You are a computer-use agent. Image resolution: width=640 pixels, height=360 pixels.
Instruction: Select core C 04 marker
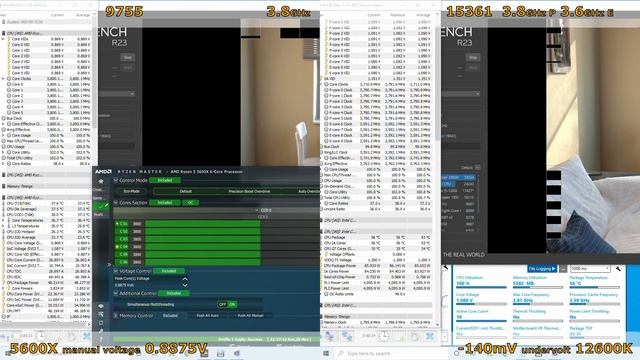117,247
